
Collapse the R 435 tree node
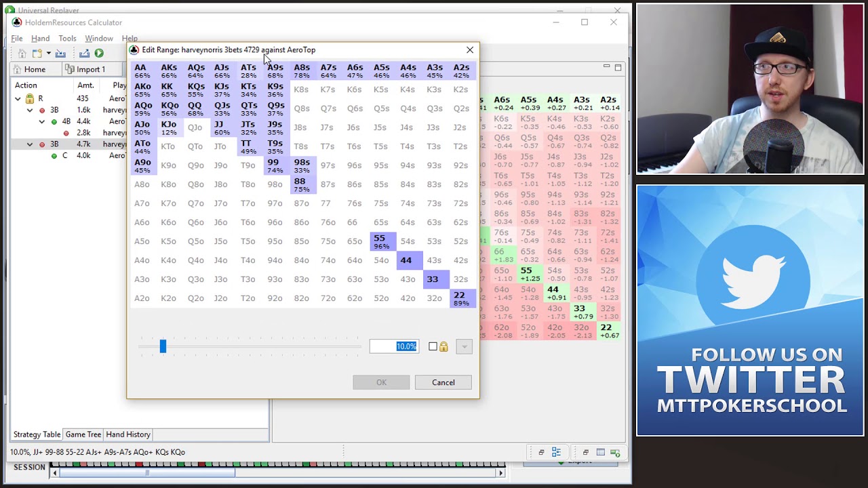[x=18, y=99]
